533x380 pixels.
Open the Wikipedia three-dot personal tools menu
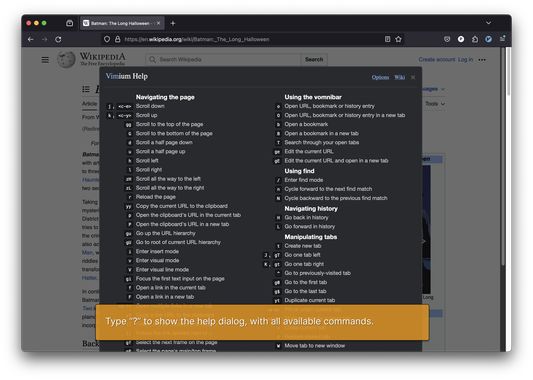482,60
